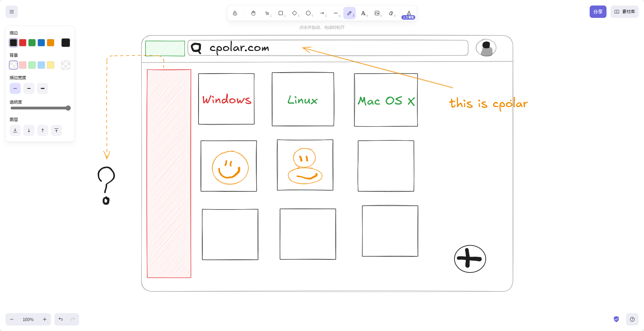Select the Hand pan tool
Screen dimensions: 644x331
point(253,13)
